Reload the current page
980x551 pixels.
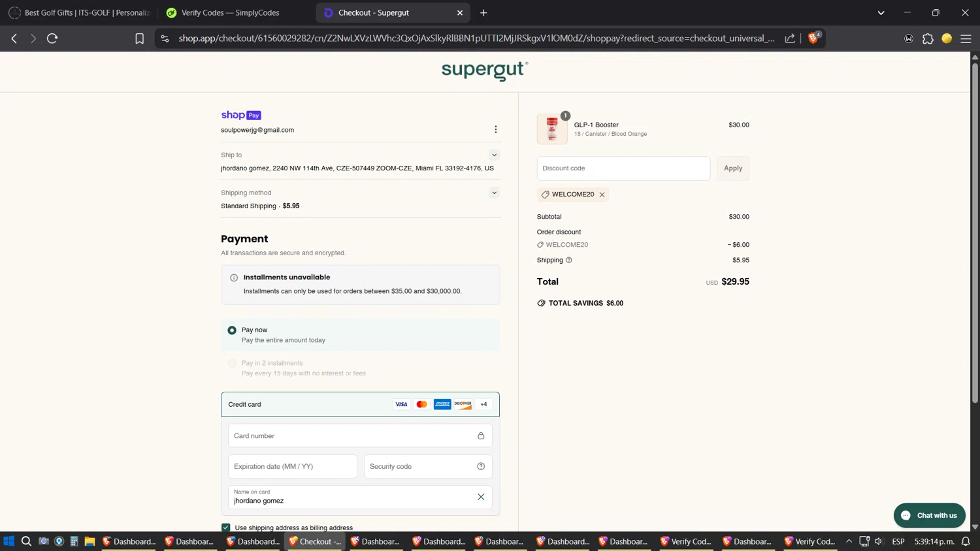52,39
